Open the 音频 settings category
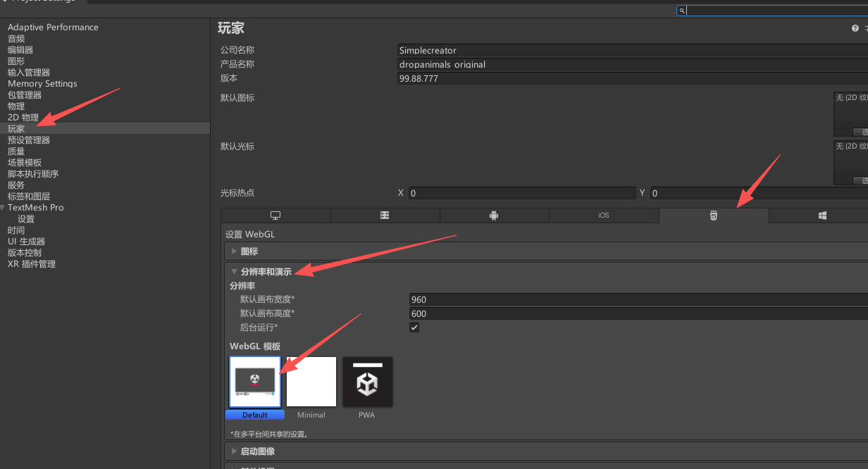 16,39
